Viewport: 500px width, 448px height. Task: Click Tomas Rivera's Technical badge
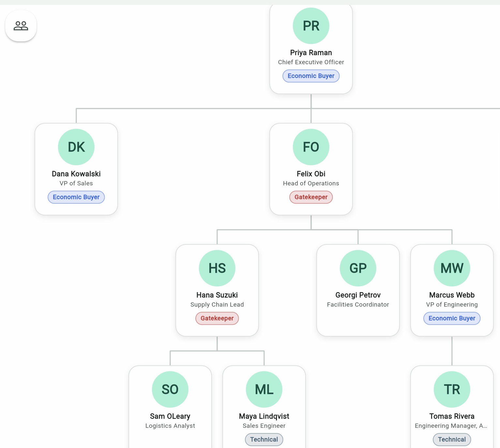pyautogui.click(x=452, y=440)
